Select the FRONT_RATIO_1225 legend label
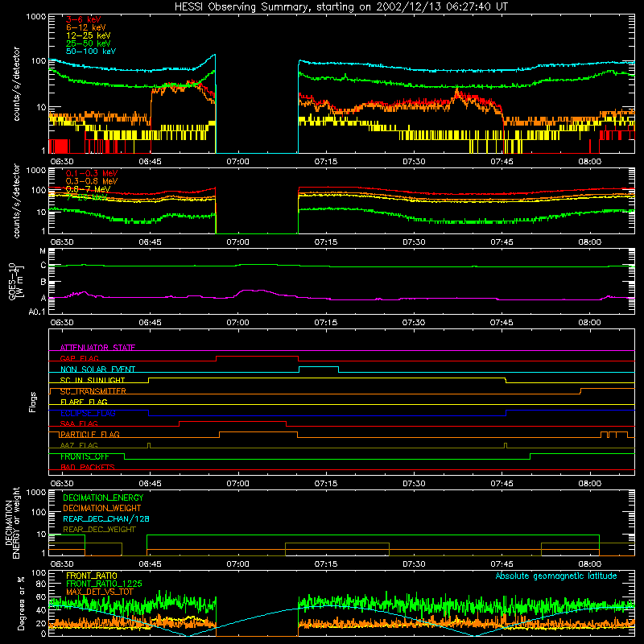Screen dimensions: 644x644 coord(105,584)
